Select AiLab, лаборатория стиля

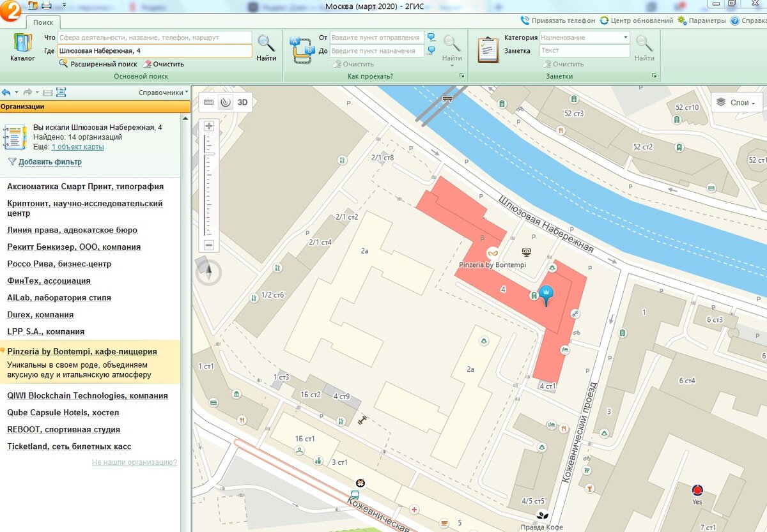click(x=59, y=298)
